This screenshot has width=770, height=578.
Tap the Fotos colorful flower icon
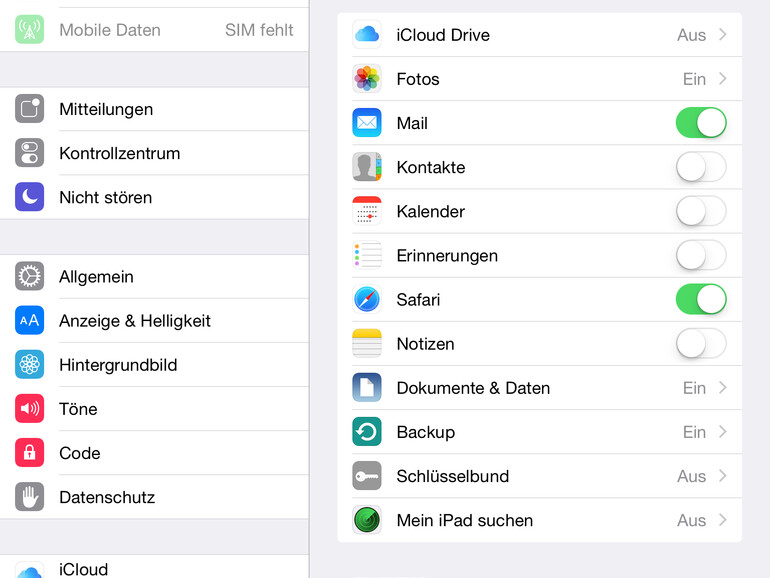click(x=367, y=79)
